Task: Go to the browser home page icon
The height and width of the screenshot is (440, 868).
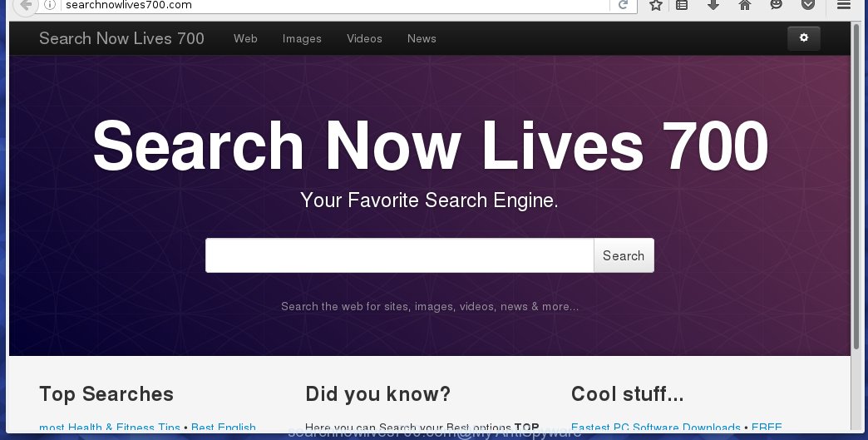Action: [745, 5]
